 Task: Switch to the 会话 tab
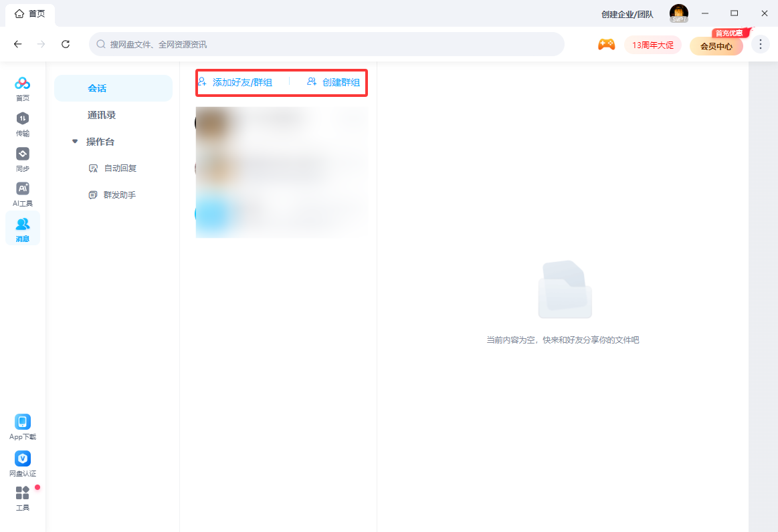(97, 88)
